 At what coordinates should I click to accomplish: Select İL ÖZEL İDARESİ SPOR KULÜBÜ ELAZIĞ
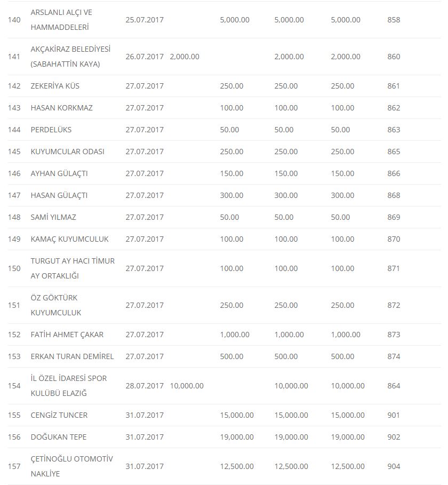pyautogui.click(x=69, y=386)
